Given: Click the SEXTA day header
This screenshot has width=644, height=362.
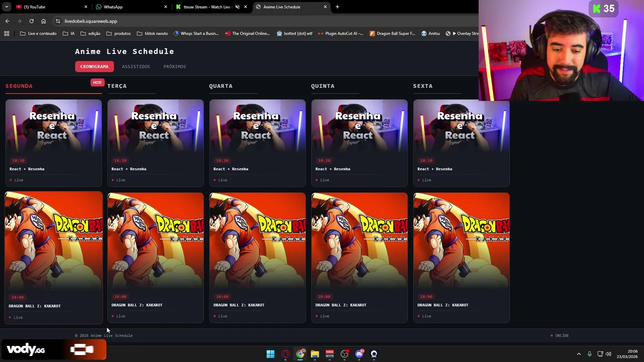Looking at the screenshot, I should [423, 86].
